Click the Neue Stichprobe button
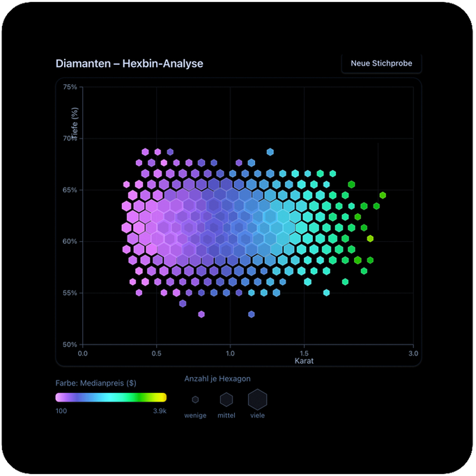The width and height of the screenshot is (476, 476). click(x=381, y=63)
